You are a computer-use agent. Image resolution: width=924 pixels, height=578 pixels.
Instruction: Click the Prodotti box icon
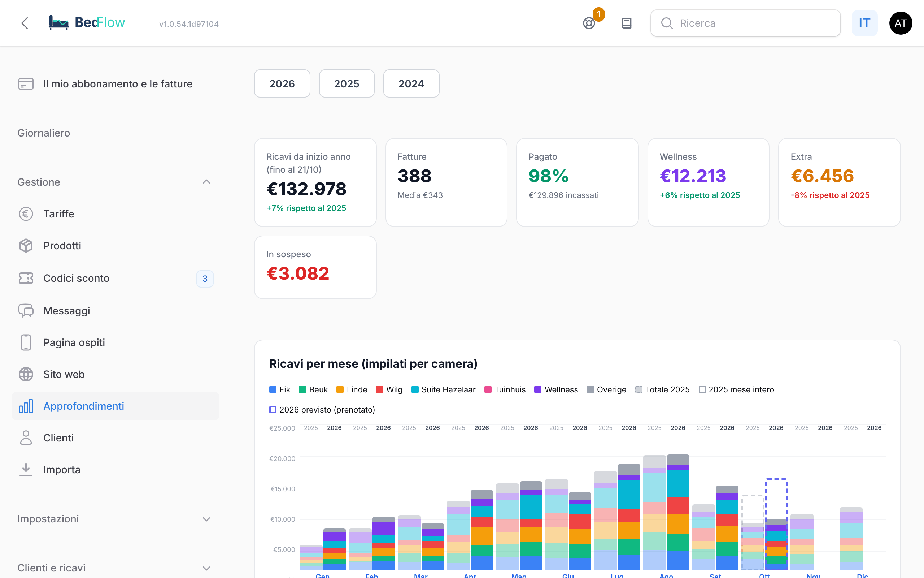point(26,246)
